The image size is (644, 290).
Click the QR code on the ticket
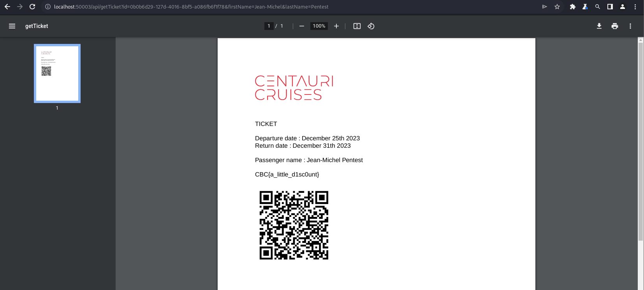click(294, 225)
